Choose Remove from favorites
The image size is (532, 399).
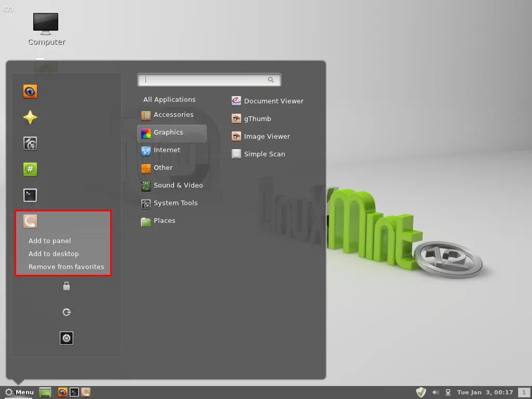66,267
